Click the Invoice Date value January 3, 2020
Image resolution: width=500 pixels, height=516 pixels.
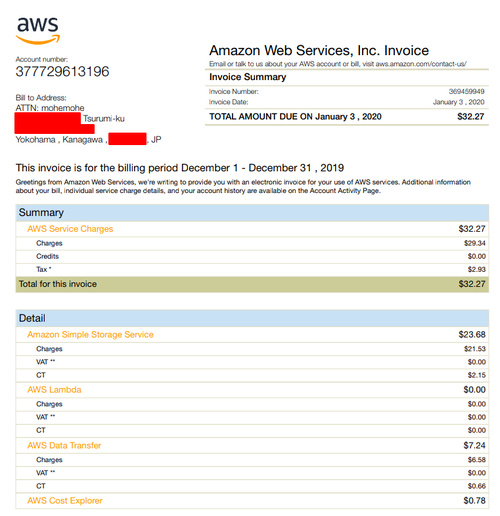pos(459,102)
